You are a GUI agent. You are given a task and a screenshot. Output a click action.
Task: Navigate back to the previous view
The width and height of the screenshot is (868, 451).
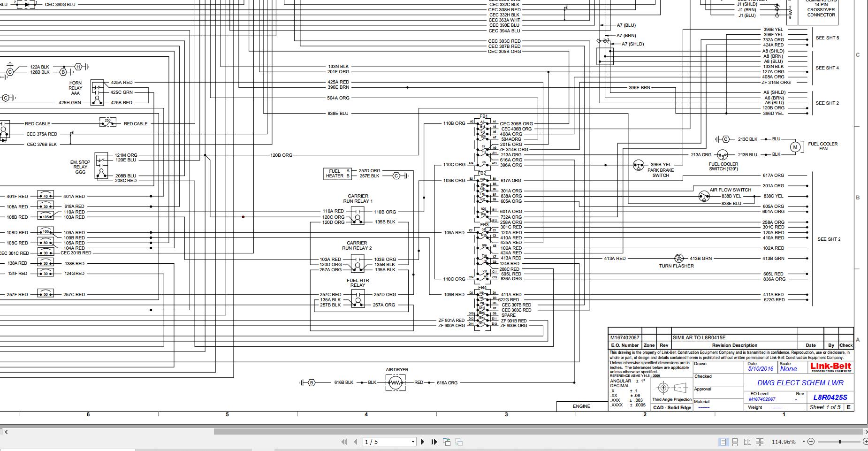[447, 441]
